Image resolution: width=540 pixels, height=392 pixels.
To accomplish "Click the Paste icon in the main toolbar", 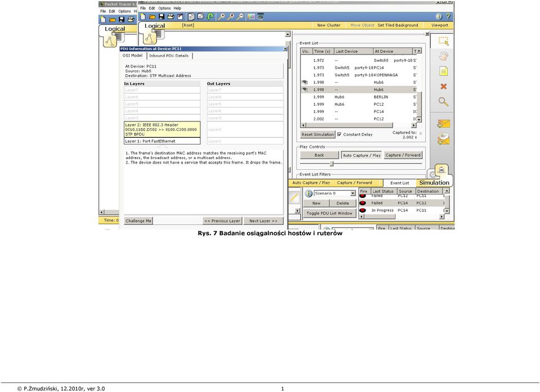I will 200,16.
